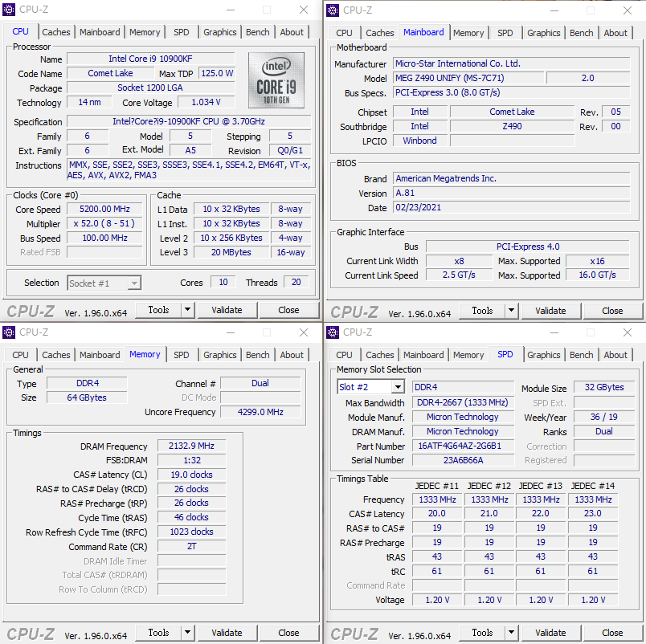The width and height of the screenshot is (646, 644).
Task: Click the Core Voltage value '1.034 V'
Action: 206,102
